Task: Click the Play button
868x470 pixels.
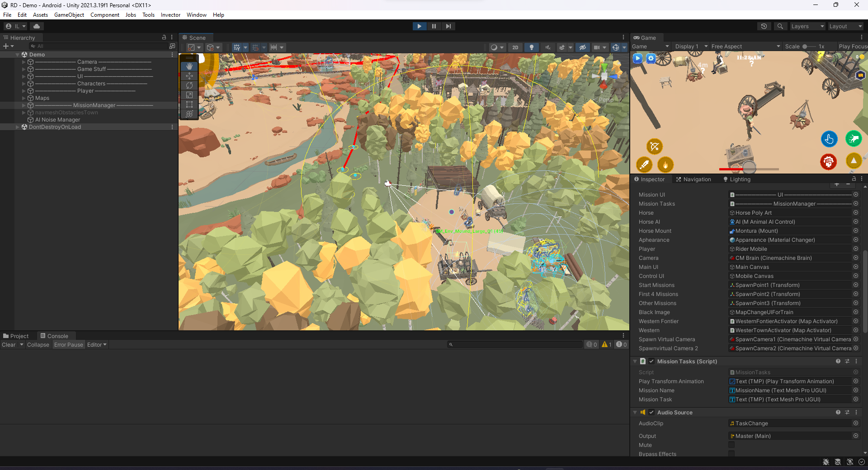Action: click(420, 26)
